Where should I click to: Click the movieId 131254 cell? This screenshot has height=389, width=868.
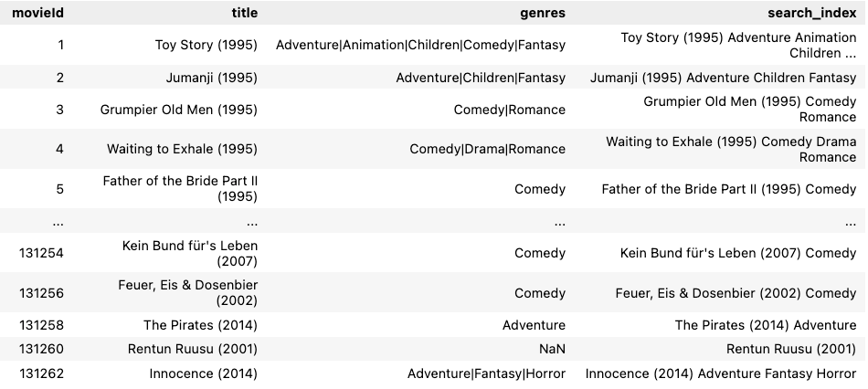[x=42, y=253]
